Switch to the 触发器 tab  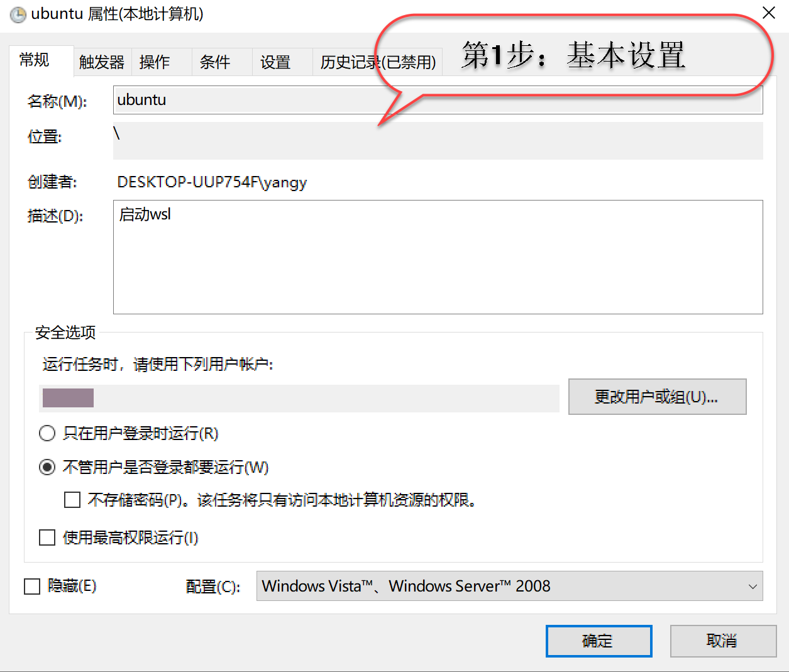102,62
